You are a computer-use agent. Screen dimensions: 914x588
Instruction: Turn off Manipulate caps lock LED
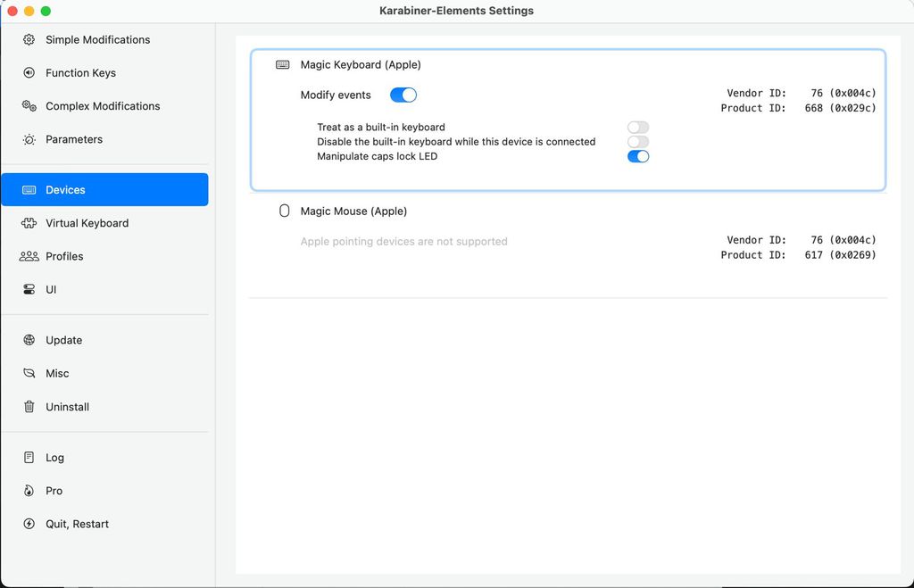pyautogui.click(x=637, y=157)
